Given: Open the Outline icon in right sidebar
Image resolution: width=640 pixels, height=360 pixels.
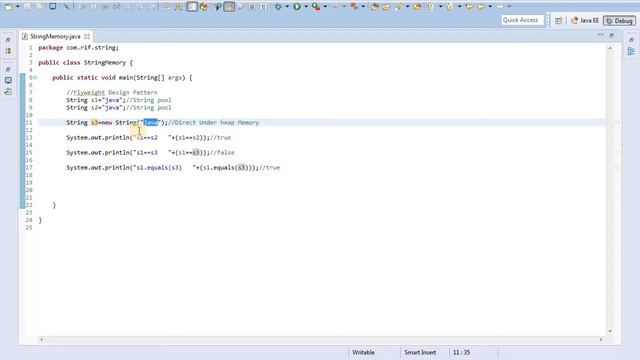Looking at the screenshot, I should [x=631, y=51].
